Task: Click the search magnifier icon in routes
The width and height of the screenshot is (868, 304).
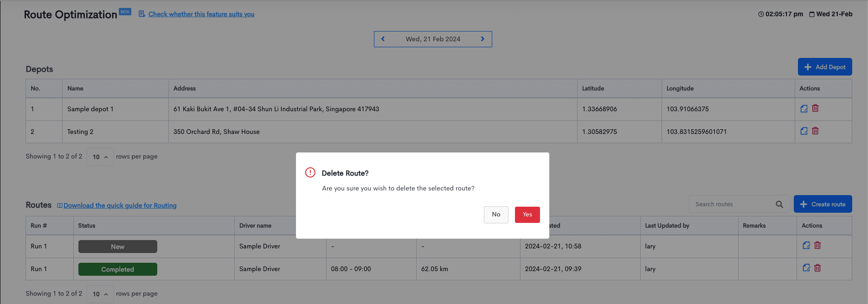Action: coord(779,204)
